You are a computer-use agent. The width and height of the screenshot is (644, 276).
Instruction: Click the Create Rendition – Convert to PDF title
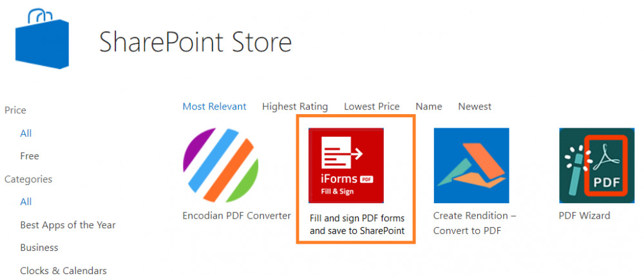pyautogui.click(x=475, y=223)
